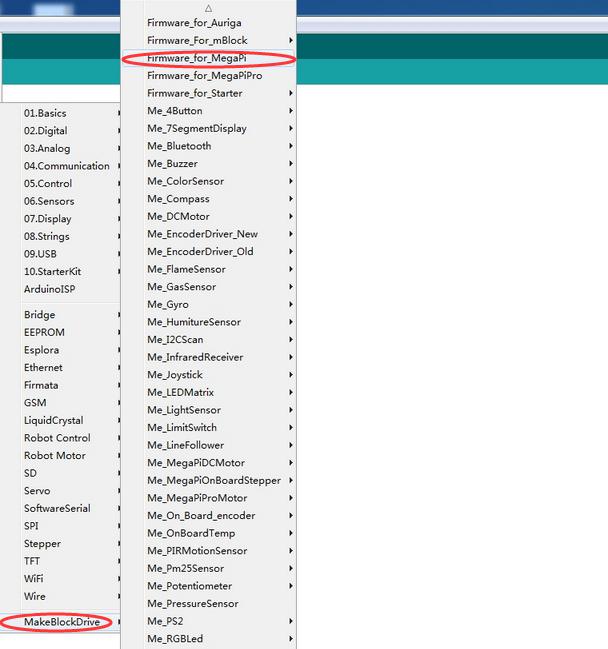Choose Firmware_for_MegaPiPro item
608x649 pixels.
[209, 76]
